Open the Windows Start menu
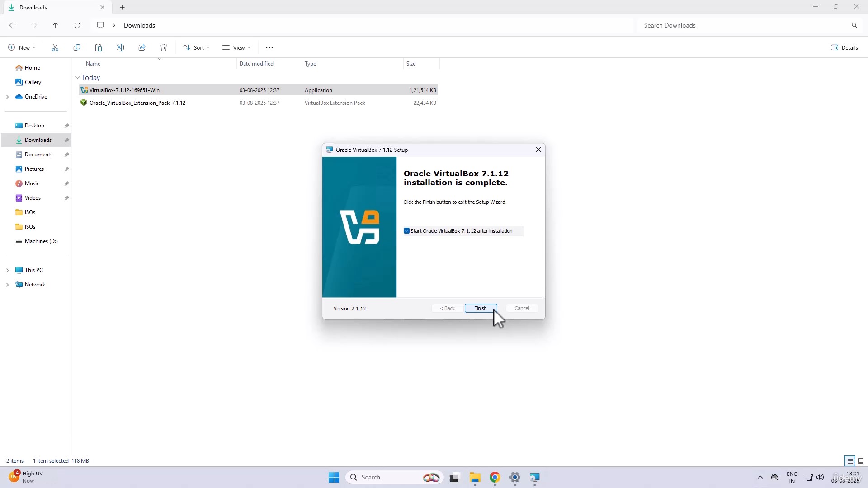The width and height of the screenshot is (868, 488). pos(334,477)
